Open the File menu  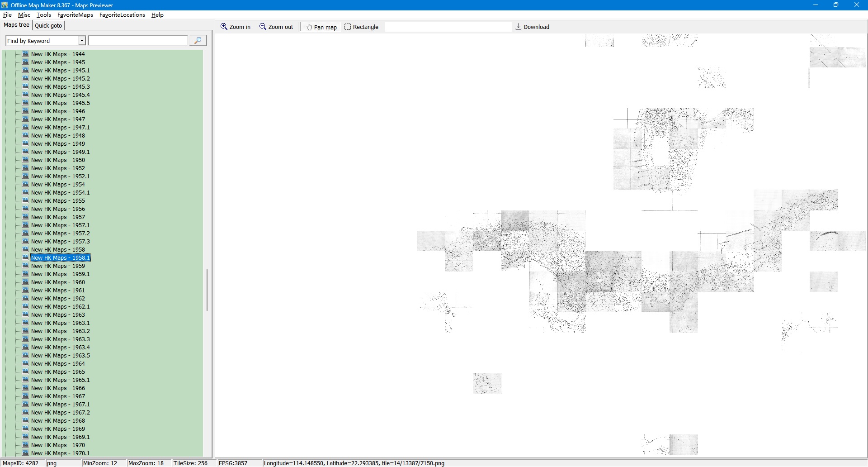click(x=7, y=15)
